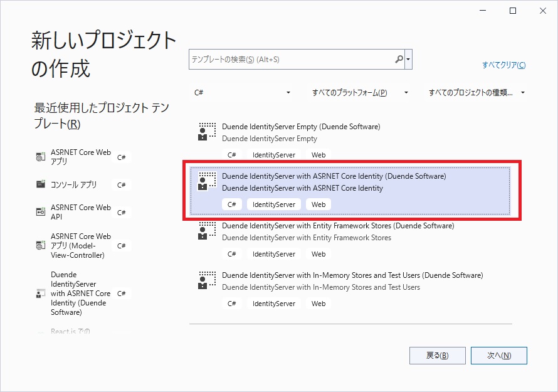Click the recent Model-View-Controller app icon
This screenshot has width=558, height=392.
pos(41,245)
